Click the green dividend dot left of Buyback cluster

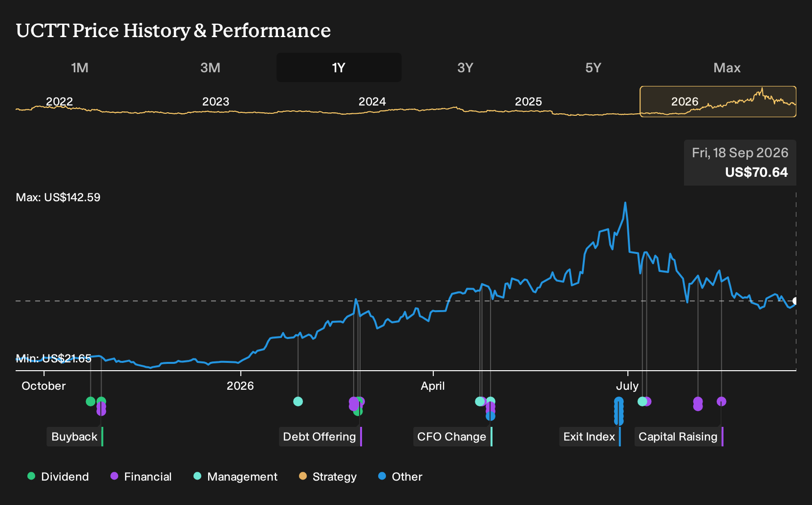90,401
